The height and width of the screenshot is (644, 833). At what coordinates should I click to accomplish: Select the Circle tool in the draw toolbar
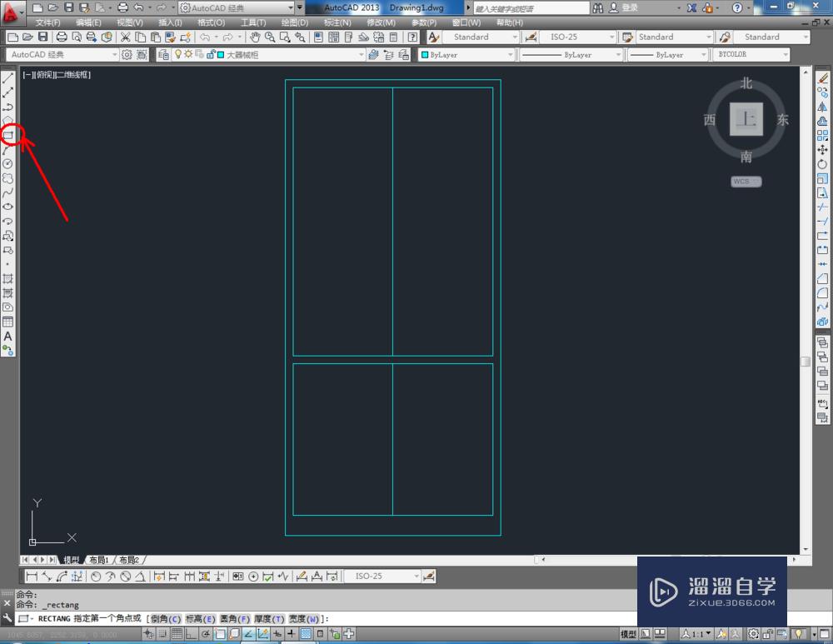click(x=7, y=164)
